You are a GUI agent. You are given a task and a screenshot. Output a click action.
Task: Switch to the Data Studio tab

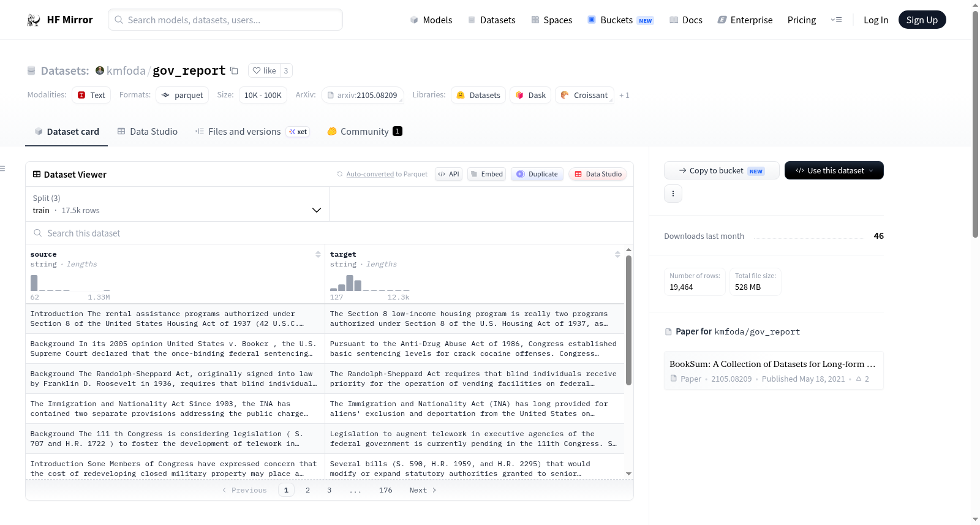pyautogui.click(x=148, y=131)
